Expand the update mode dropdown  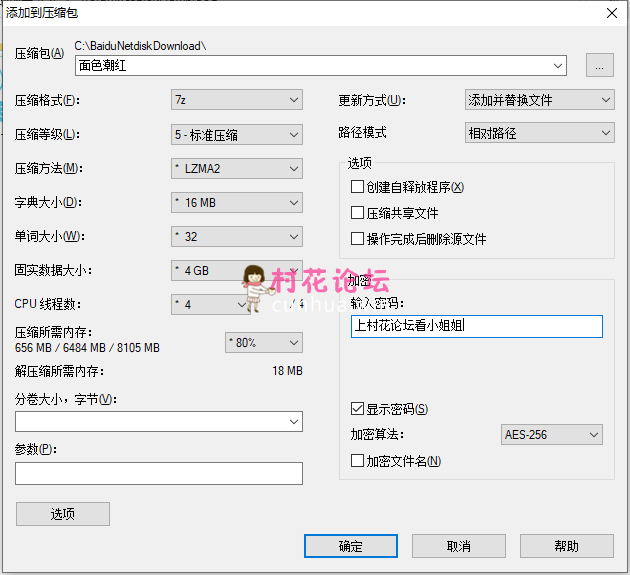coord(539,100)
